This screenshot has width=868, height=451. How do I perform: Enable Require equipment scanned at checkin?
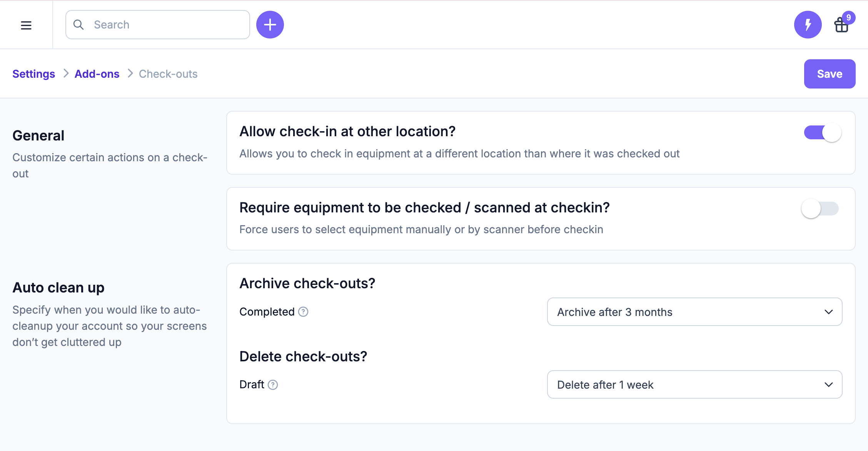(x=820, y=209)
